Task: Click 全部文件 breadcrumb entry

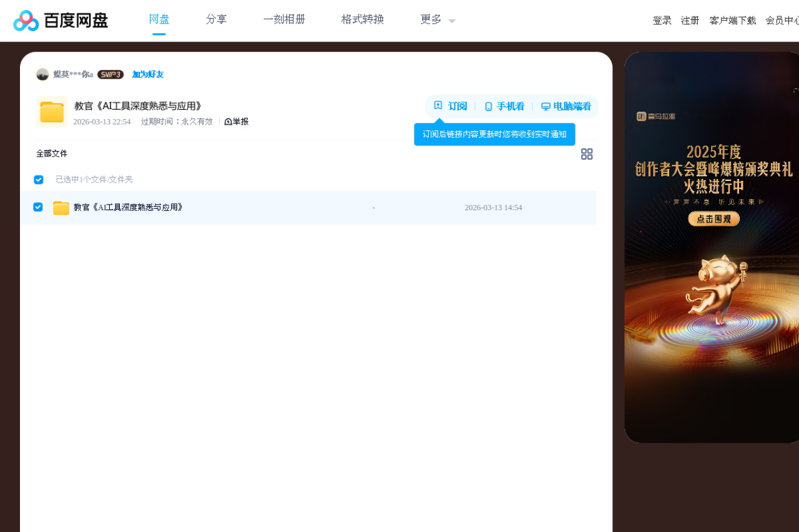Action: click(52, 153)
